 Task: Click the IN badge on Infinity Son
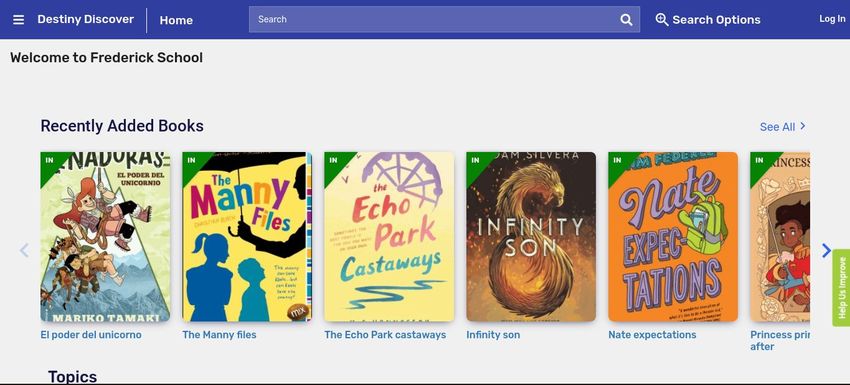tap(475, 160)
